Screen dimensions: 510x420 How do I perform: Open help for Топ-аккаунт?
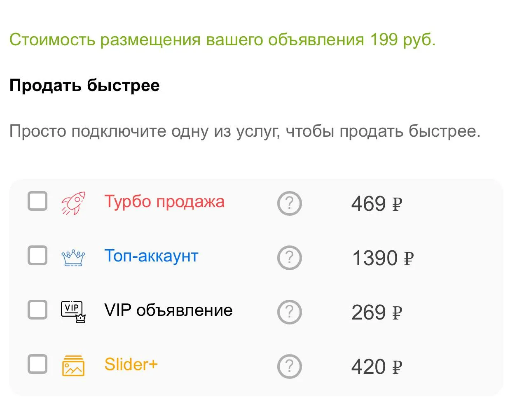[290, 258]
